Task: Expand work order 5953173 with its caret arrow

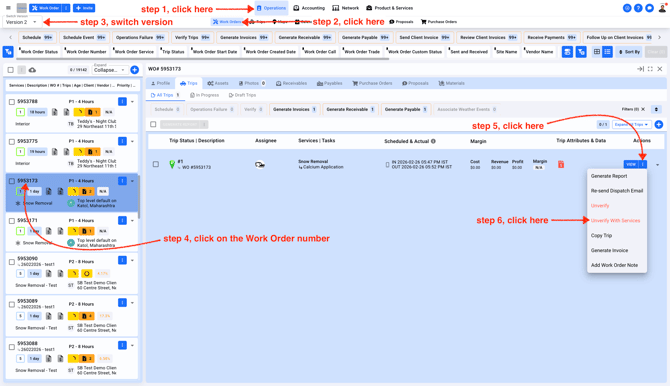Action: point(132,181)
